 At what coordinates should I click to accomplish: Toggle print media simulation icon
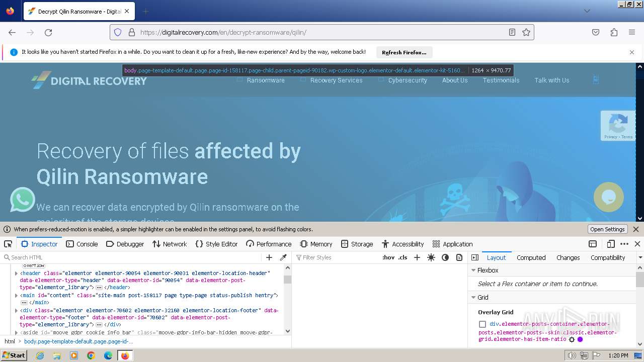click(459, 257)
